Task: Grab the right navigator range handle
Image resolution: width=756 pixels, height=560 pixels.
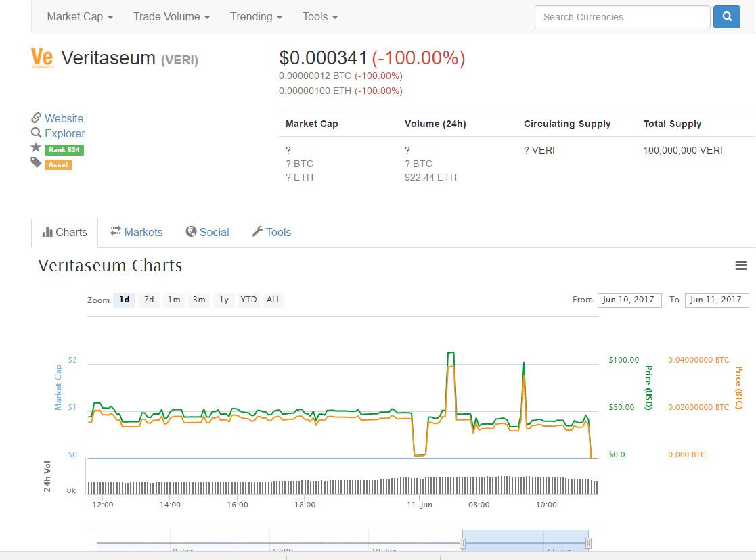Action: click(x=588, y=543)
